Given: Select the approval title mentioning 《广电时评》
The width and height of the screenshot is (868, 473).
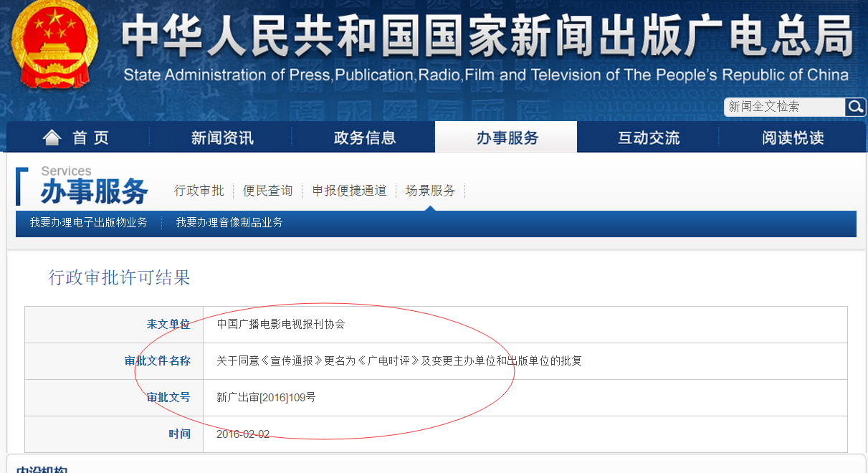Looking at the screenshot, I should click(399, 361).
